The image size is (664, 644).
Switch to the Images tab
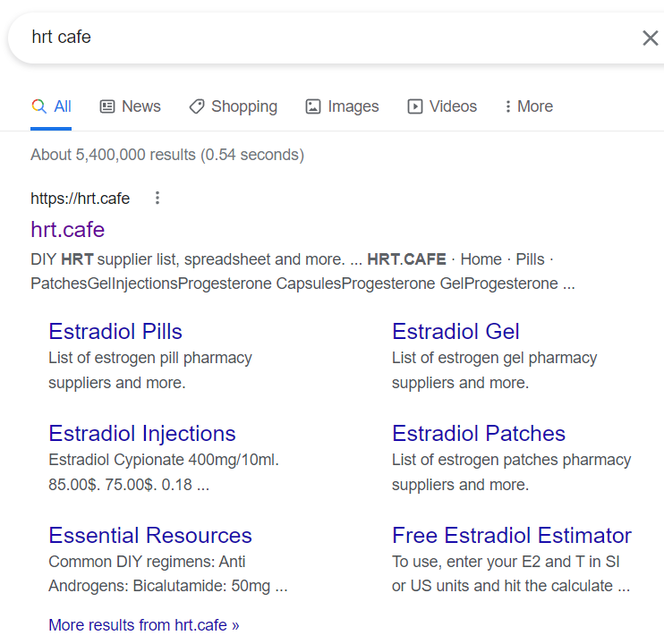(342, 106)
